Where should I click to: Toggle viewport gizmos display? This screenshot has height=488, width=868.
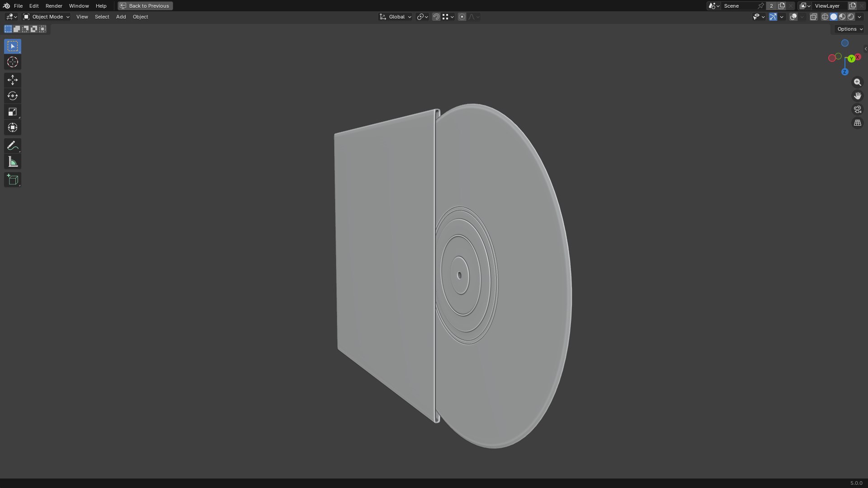pos(773,17)
